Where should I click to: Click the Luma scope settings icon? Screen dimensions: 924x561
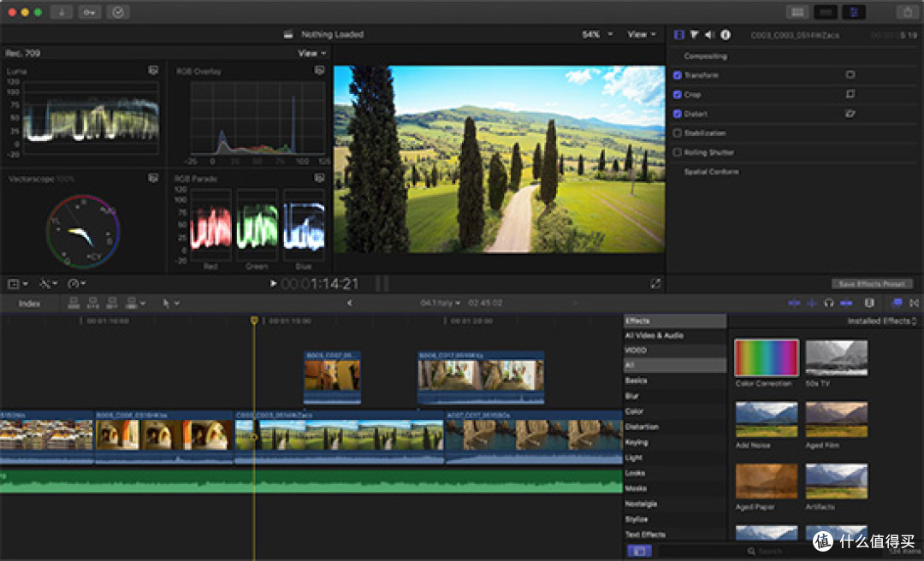pos(153,70)
